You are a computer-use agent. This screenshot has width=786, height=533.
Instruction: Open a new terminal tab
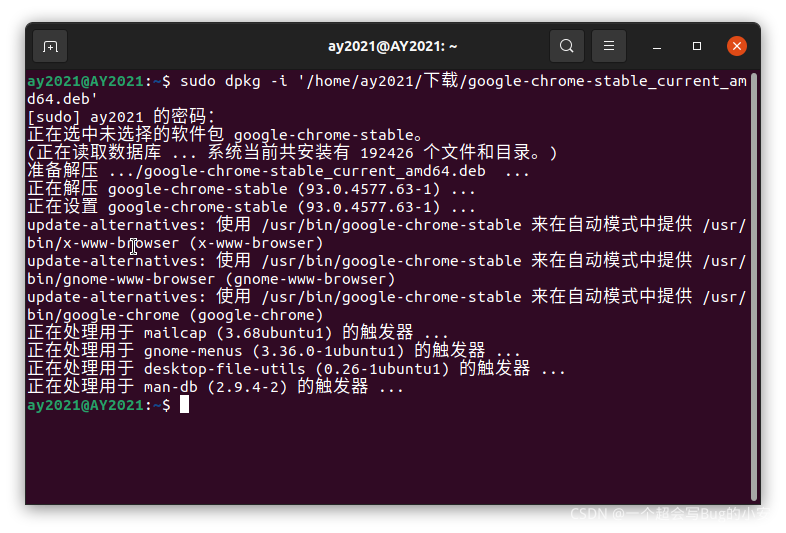tap(50, 46)
